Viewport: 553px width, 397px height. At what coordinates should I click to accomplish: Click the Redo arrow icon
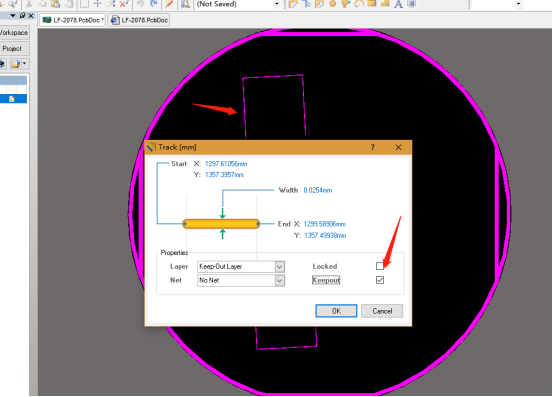[x=154, y=4]
